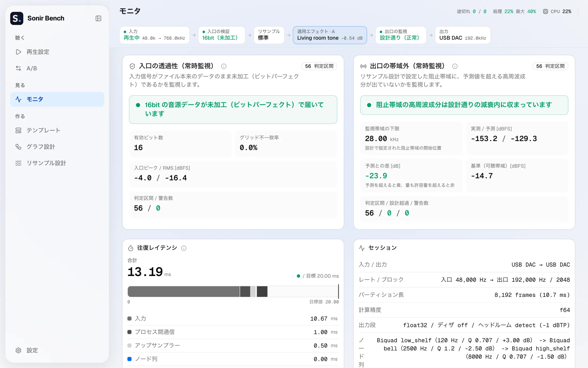Show info for 入口の透過性 card
The image size is (588, 368).
(224, 66)
